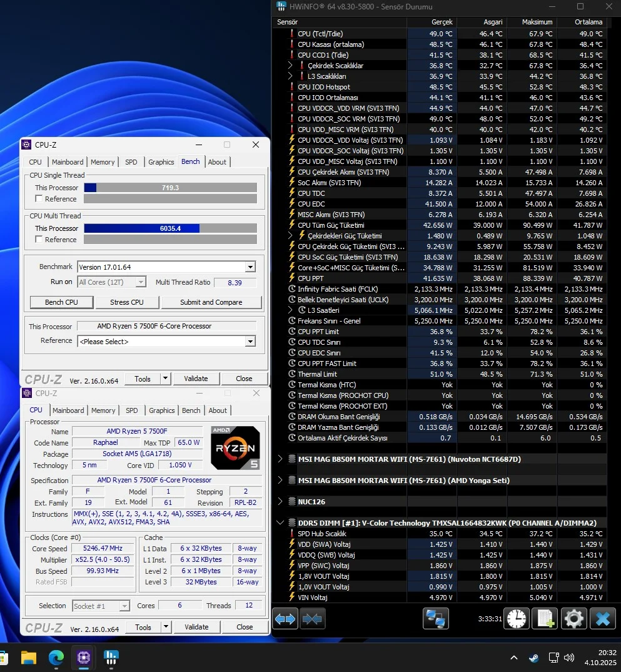
Task: Start logging with the sheet-plus icon
Action: 545,619
